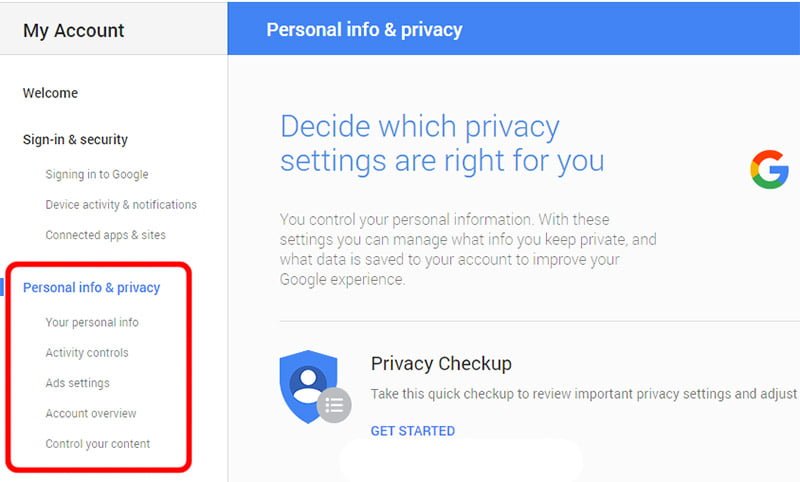800x482 pixels.
Task: Go to Signing in to Google
Action: [97, 175]
